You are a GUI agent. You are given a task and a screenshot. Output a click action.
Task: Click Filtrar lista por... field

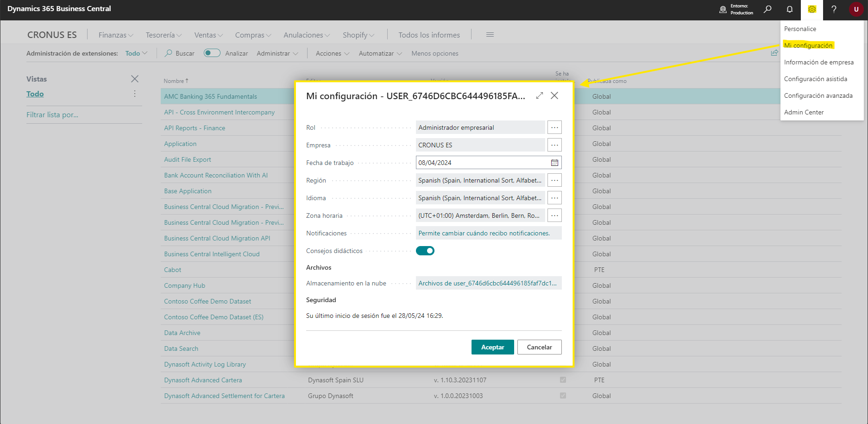(x=52, y=114)
